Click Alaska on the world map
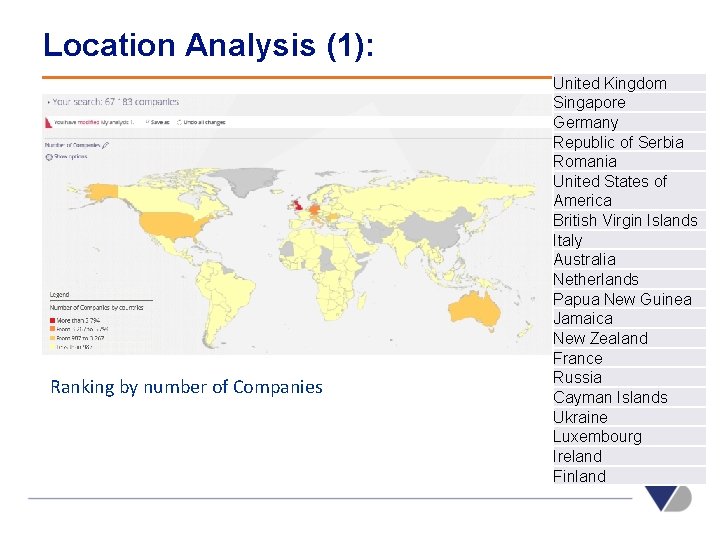Image resolution: width=720 pixels, height=540 pixels. 102,191
